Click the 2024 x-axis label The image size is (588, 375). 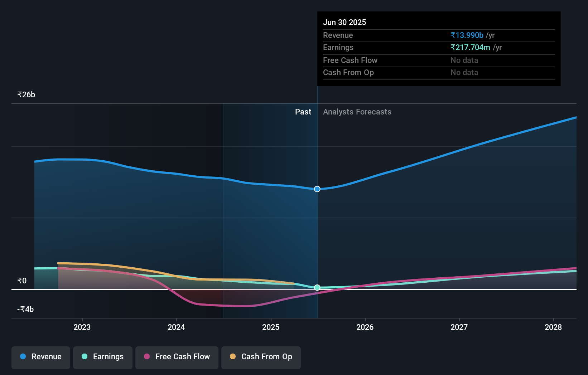pos(176,327)
